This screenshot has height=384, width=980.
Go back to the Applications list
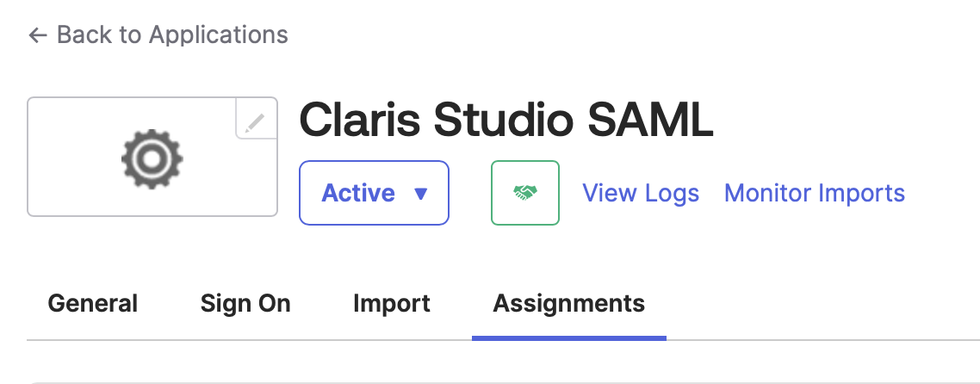coord(158,35)
